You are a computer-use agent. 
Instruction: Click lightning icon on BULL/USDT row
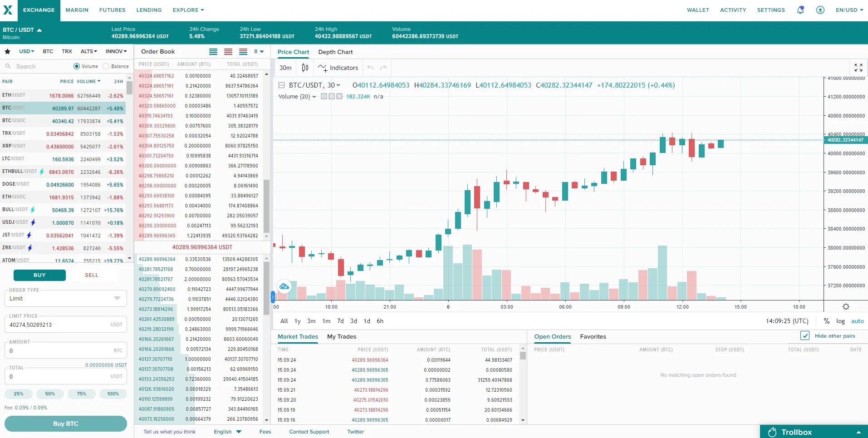click(x=33, y=210)
